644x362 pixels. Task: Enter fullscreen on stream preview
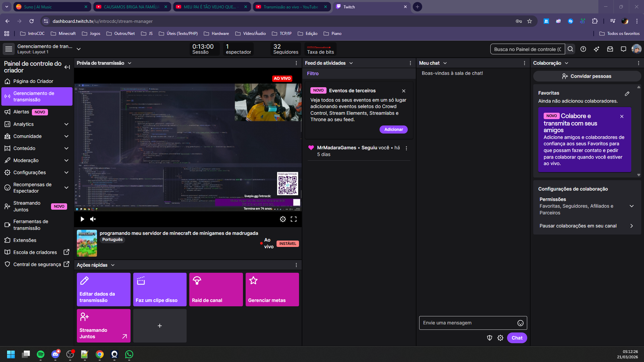point(294,219)
